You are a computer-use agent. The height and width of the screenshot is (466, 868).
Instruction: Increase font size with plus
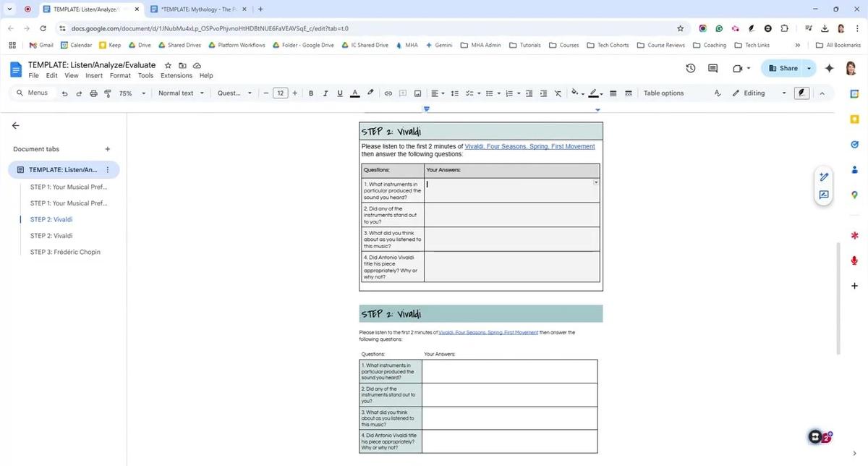pyautogui.click(x=295, y=93)
